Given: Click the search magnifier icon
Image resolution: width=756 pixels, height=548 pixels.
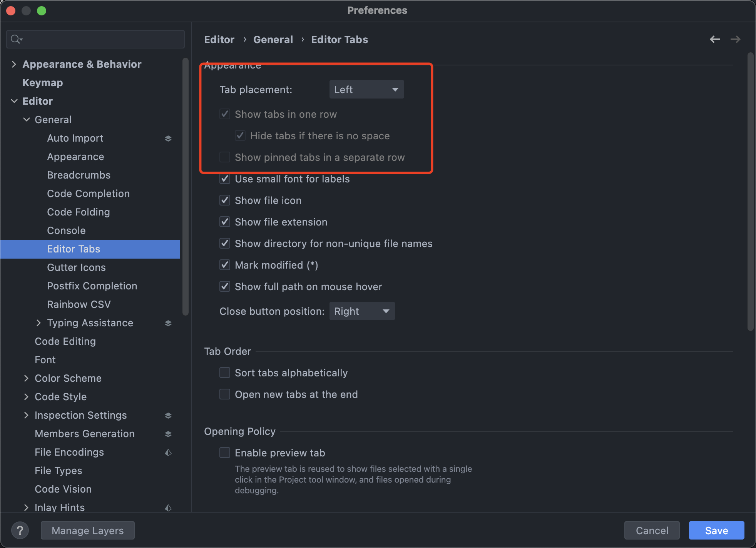Looking at the screenshot, I should [16, 39].
